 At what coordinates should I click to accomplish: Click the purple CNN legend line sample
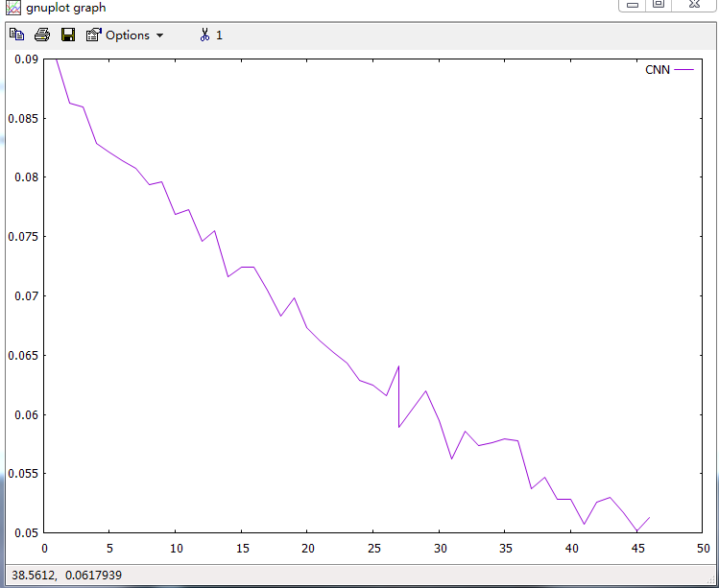click(684, 70)
